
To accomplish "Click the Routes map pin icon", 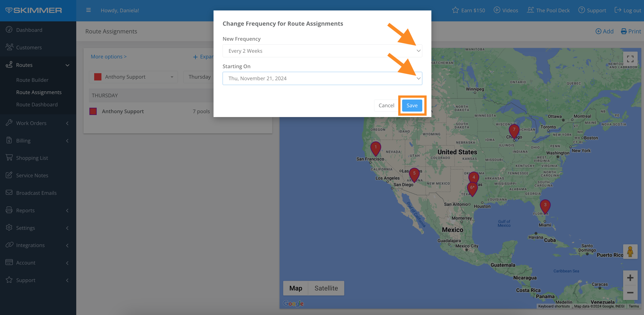I will [x=9, y=65].
